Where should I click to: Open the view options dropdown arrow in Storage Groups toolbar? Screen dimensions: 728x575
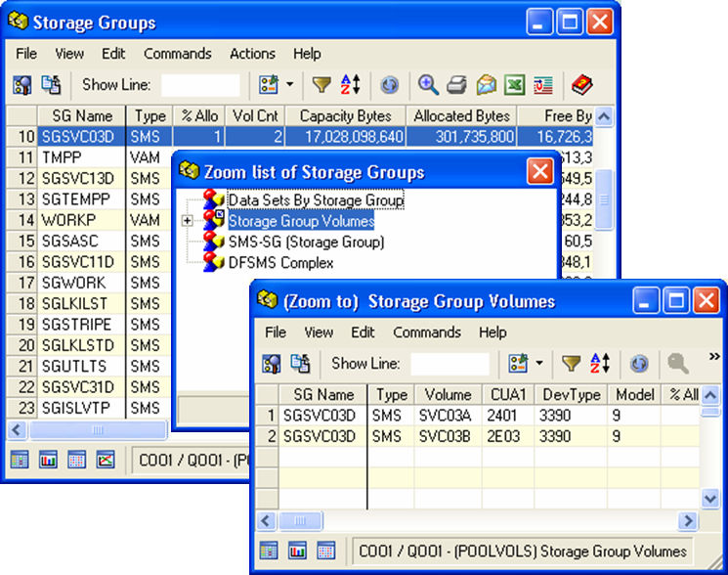(x=290, y=85)
